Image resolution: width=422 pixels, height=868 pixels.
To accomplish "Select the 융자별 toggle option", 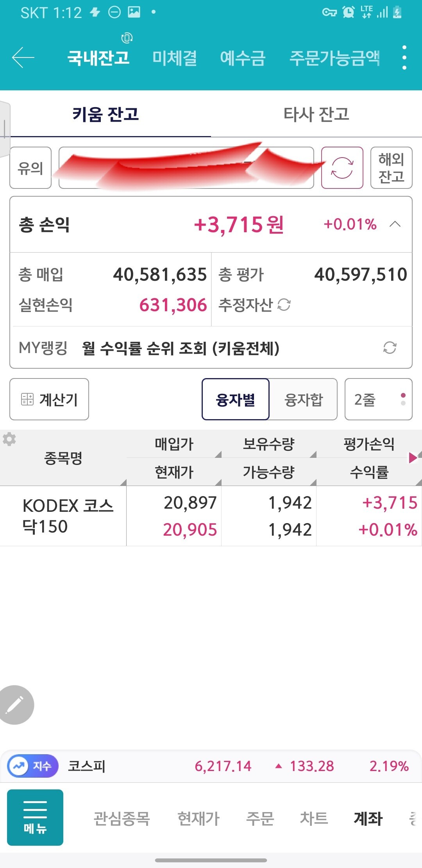I will coord(235,399).
